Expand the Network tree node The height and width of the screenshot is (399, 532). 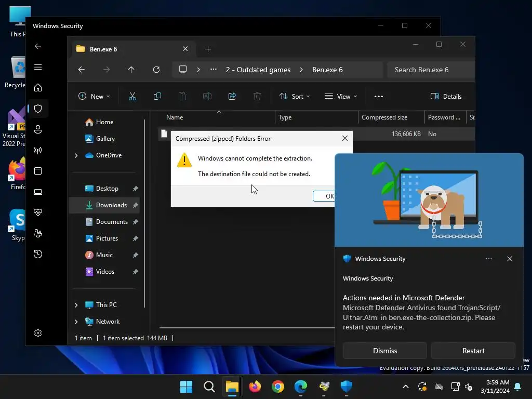(76, 322)
